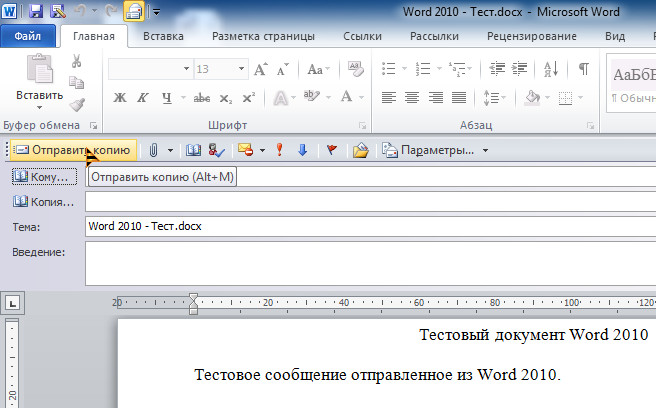Click the Send to Mail Recipient icon

pos(134,11)
